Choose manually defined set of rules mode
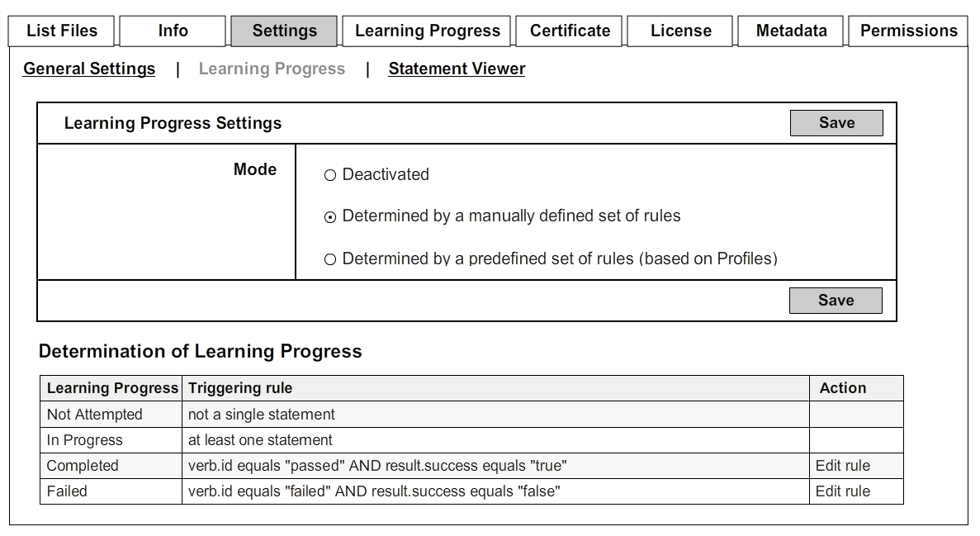 (x=330, y=217)
